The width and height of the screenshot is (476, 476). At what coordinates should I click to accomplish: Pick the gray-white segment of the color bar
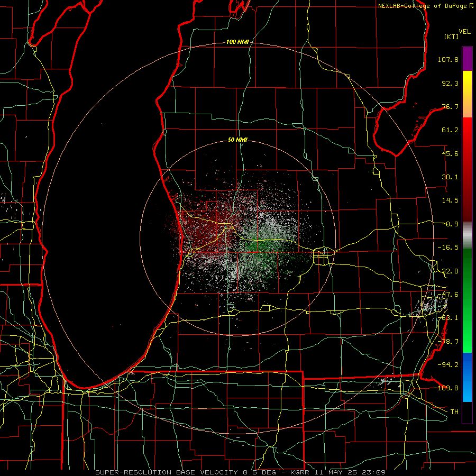point(467,235)
